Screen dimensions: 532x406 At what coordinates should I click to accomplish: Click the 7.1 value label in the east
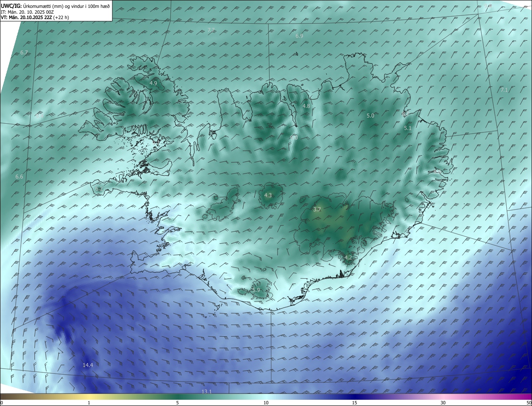504,90
